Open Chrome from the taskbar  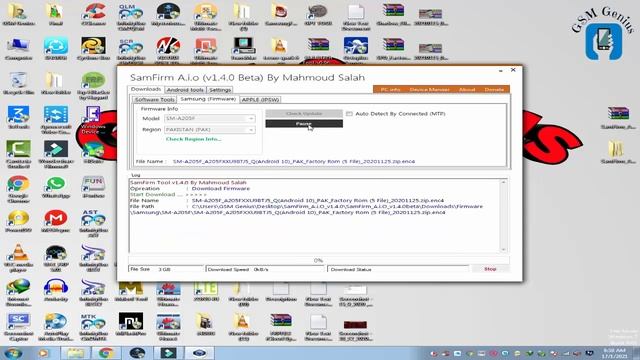point(106,353)
